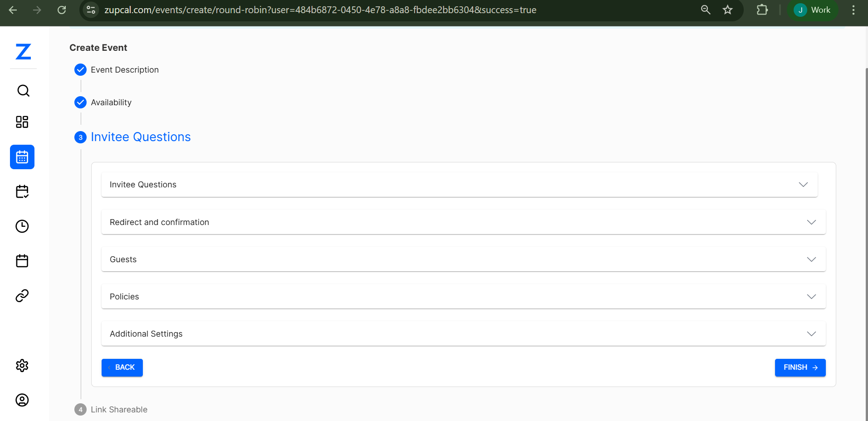Select the highlighted calendar events icon
The width and height of the screenshot is (868, 421).
pos(22,157)
